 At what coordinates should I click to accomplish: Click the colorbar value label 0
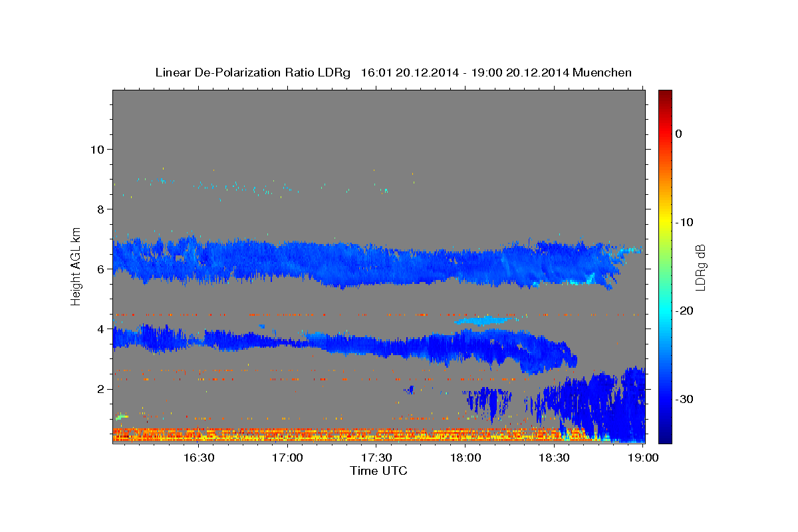[x=679, y=134]
